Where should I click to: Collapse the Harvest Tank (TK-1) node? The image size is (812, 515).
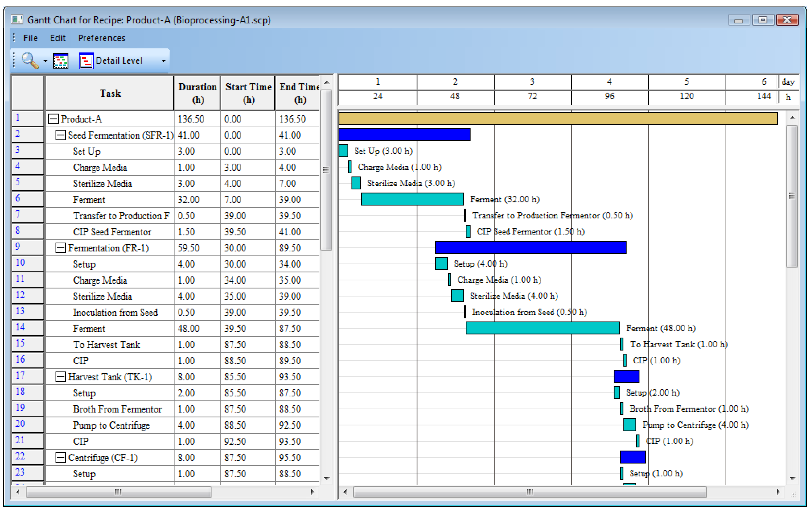[61, 377]
